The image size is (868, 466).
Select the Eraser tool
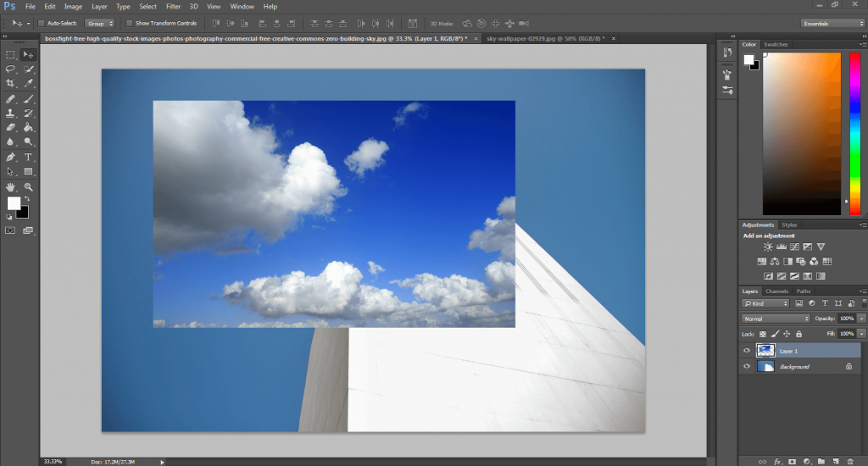(x=10, y=127)
